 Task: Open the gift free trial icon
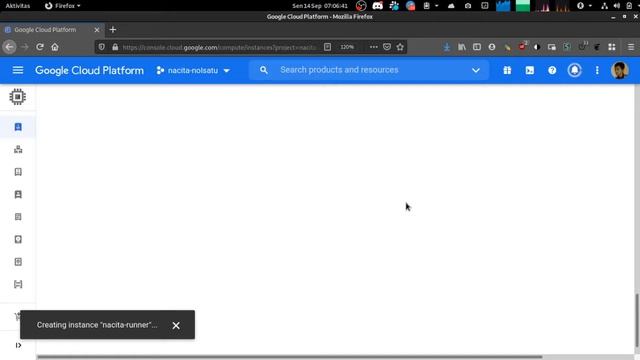pos(507,70)
